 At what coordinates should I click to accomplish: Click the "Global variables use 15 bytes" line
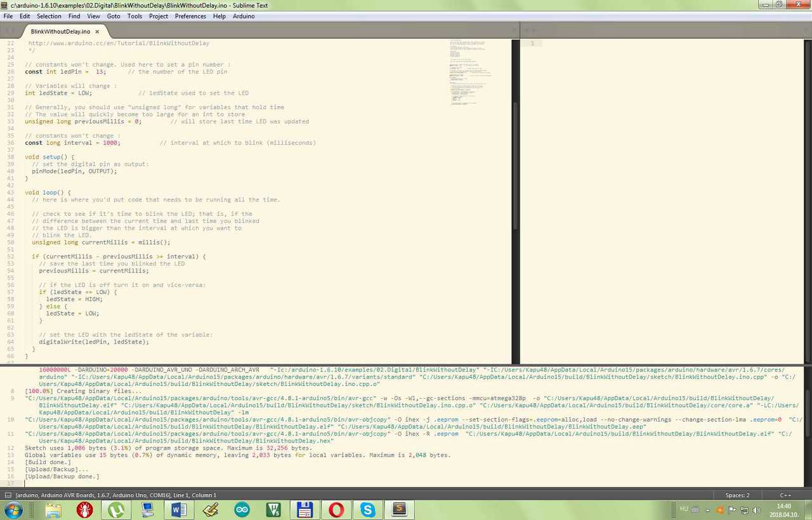pyautogui.click(x=237, y=455)
